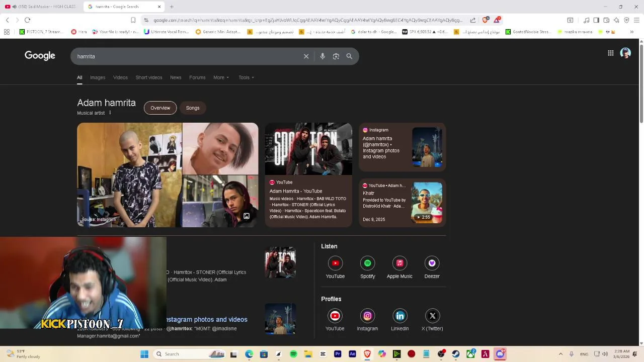Screen dimensions: 644x362
Task: Expand the Tools dropdown
Action: click(247, 77)
